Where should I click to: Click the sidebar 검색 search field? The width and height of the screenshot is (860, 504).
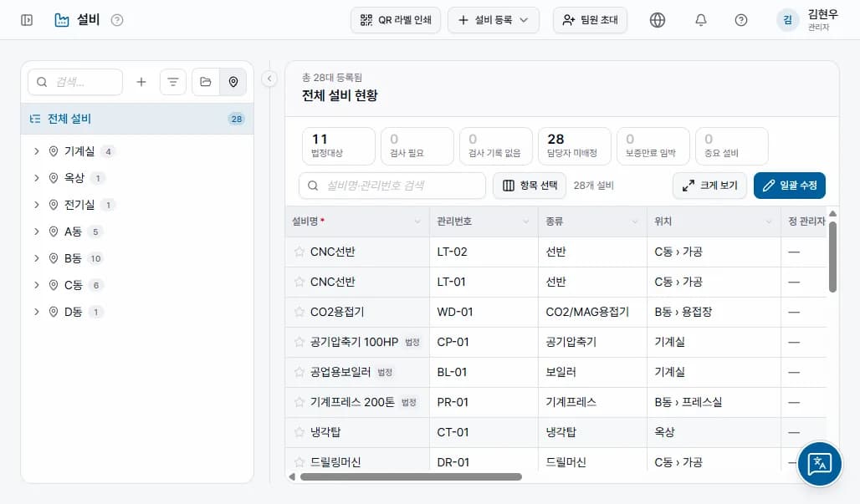(x=75, y=82)
